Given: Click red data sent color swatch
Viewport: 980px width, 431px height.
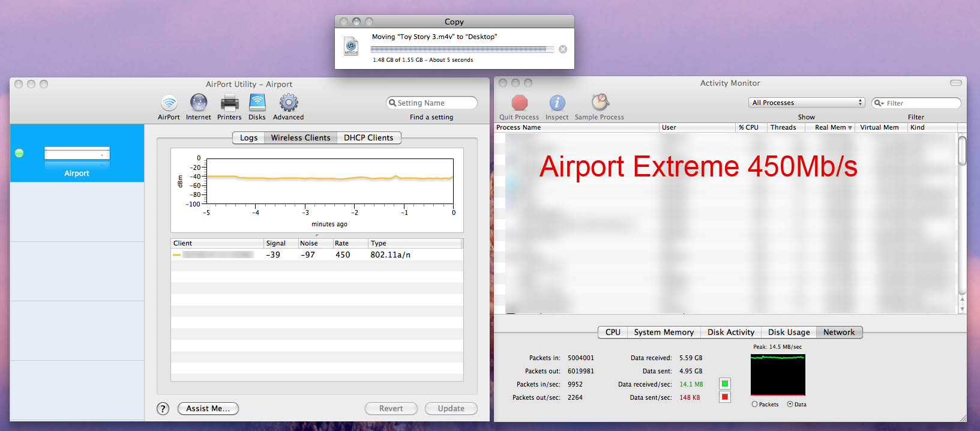Looking at the screenshot, I should click(x=725, y=397).
